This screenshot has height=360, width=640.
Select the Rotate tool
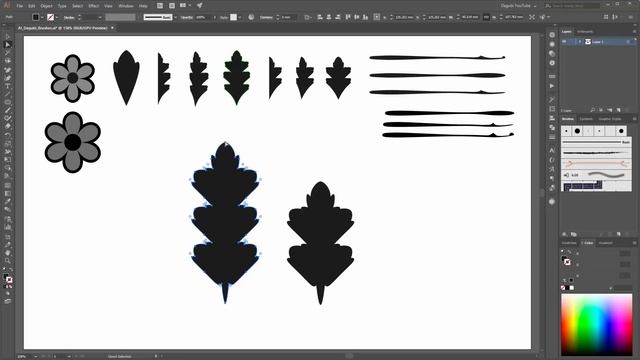(8, 135)
